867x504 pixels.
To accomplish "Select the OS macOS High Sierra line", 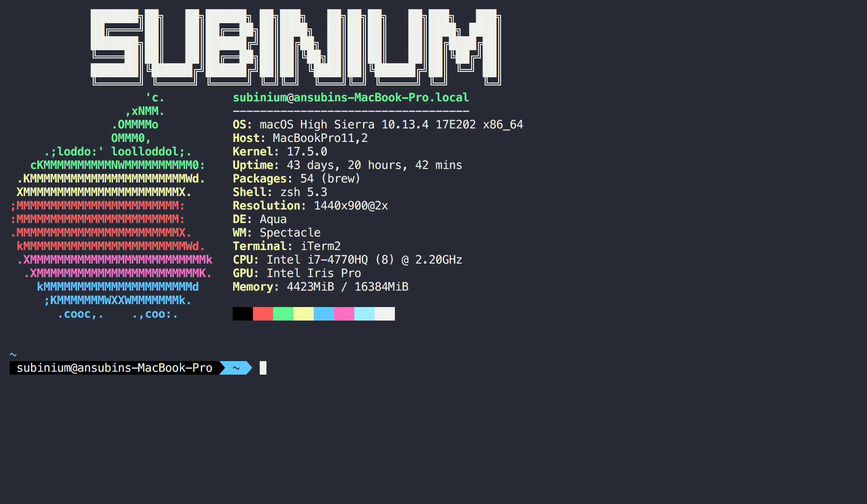I will click(378, 124).
